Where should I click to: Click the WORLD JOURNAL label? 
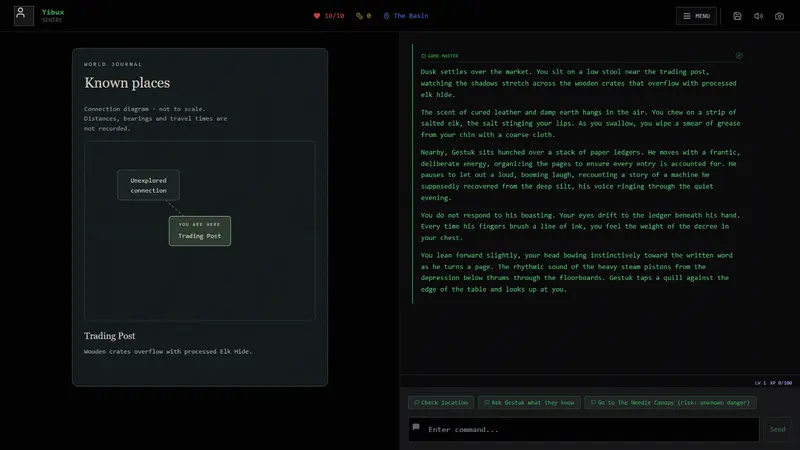(x=113, y=64)
